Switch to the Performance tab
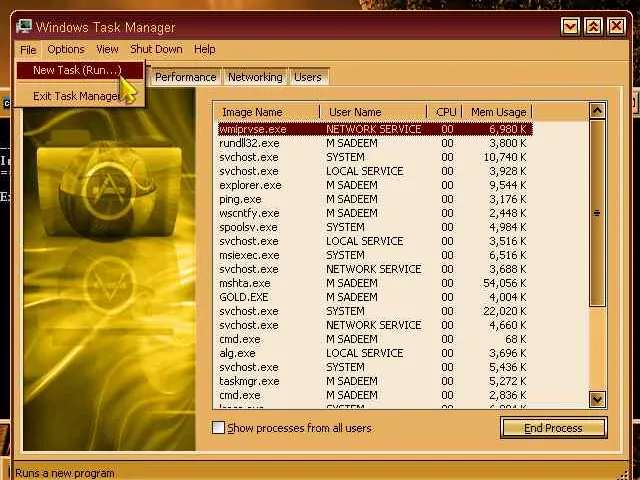Viewport: 640px width, 480px height. pyautogui.click(x=186, y=77)
